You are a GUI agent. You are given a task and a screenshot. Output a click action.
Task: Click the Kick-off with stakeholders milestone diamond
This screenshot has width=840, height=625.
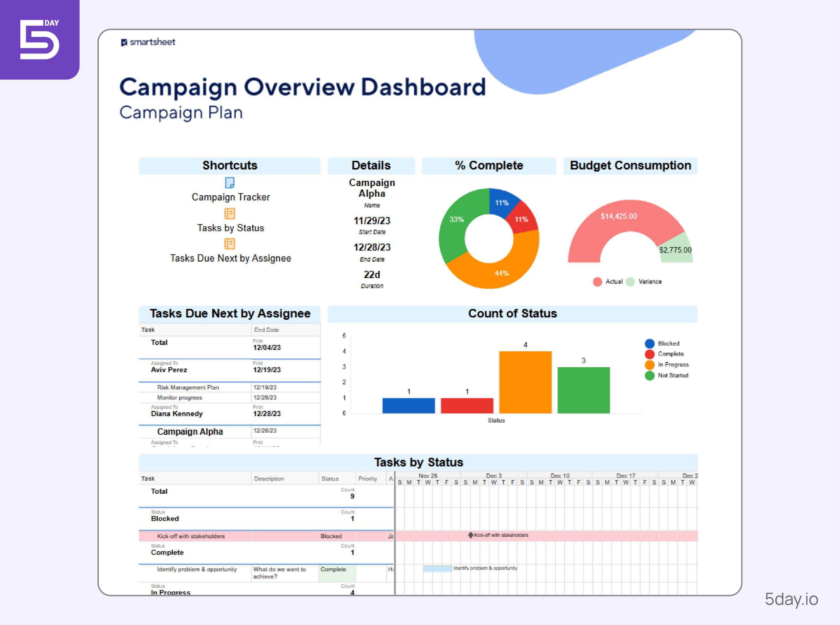coord(471,535)
